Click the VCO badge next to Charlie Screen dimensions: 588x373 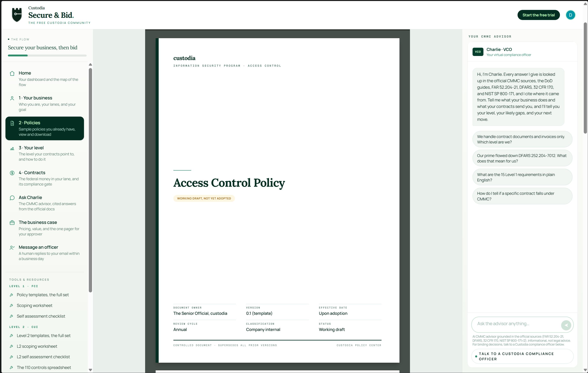(478, 52)
